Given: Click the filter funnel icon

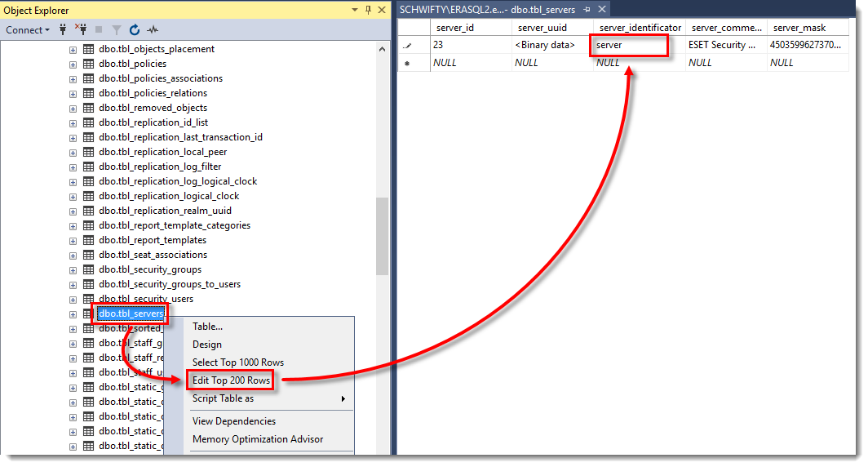Looking at the screenshot, I should click(x=116, y=30).
